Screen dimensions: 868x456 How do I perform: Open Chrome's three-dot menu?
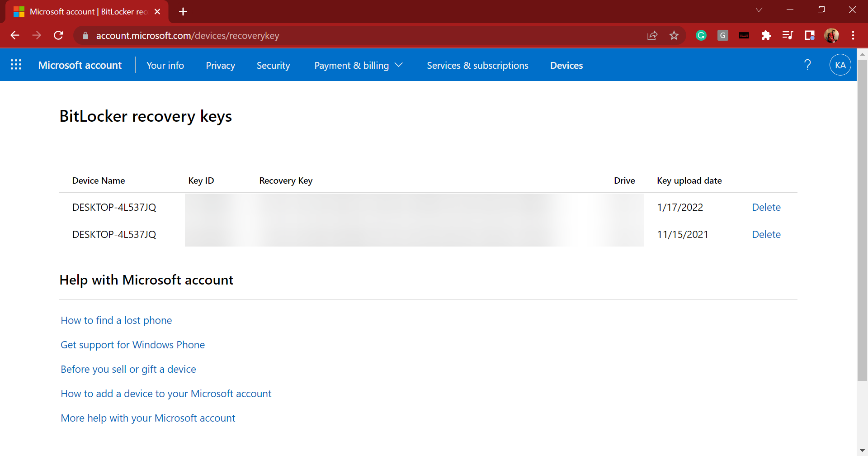[853, 35]
